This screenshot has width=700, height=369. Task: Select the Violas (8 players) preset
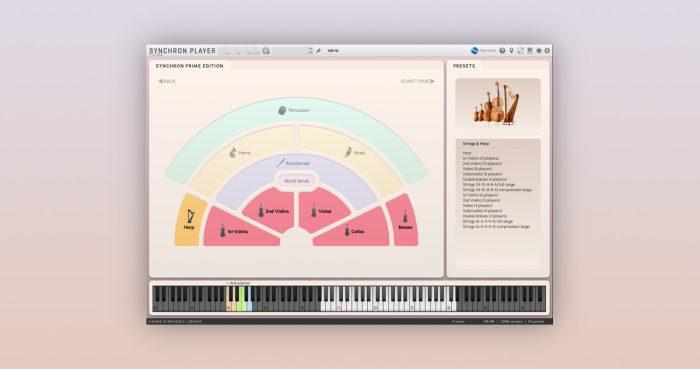(x=477, y=169)
